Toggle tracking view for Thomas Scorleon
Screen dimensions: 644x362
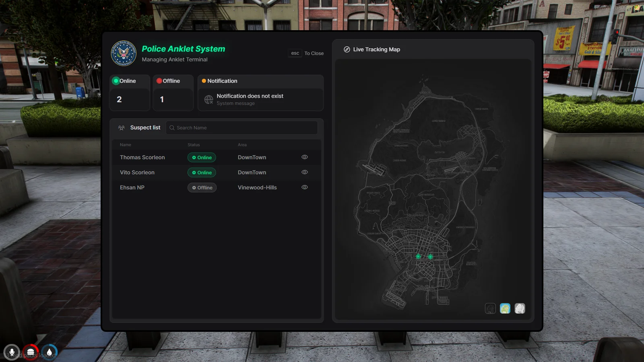pos(305,157)
